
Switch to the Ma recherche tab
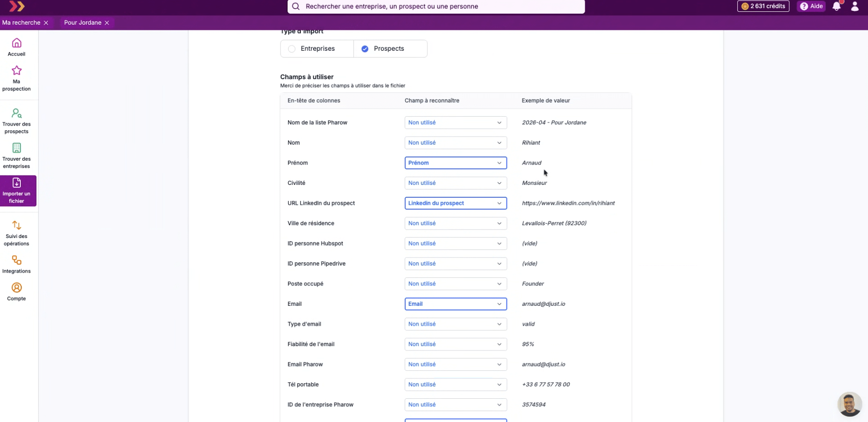(21, 23)
